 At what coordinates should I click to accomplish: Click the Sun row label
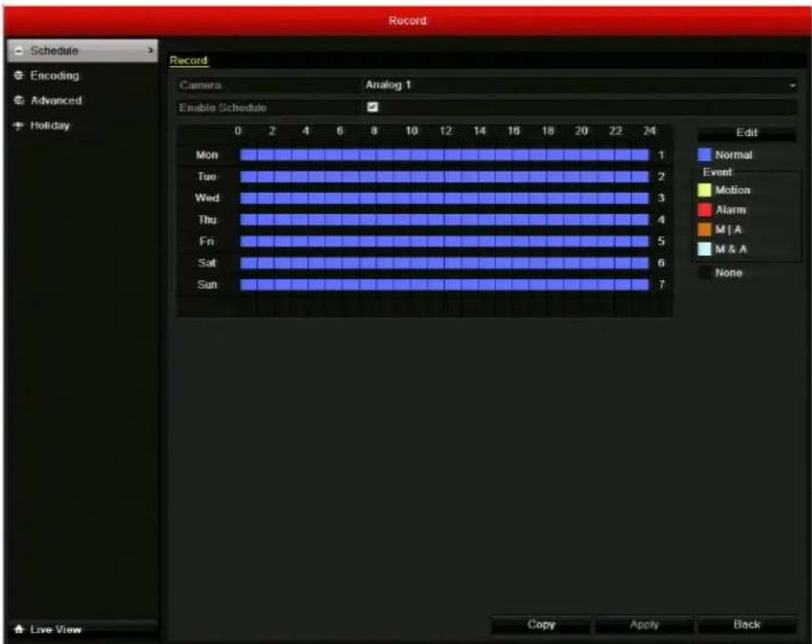pyautogui.click(x=207, y=284)
